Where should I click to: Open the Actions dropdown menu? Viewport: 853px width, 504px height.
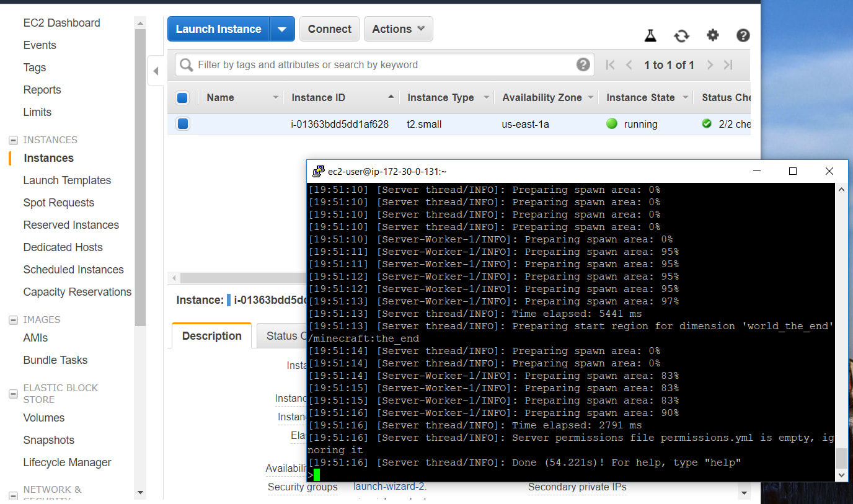point(398,29)
